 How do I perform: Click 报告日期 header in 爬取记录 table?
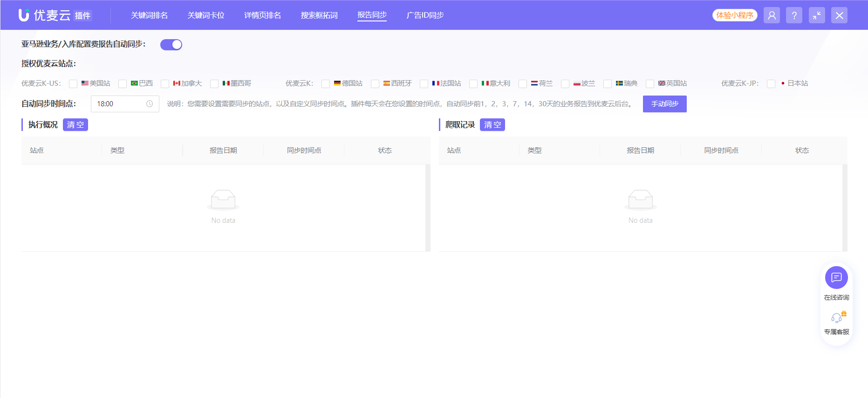[640, 151]
